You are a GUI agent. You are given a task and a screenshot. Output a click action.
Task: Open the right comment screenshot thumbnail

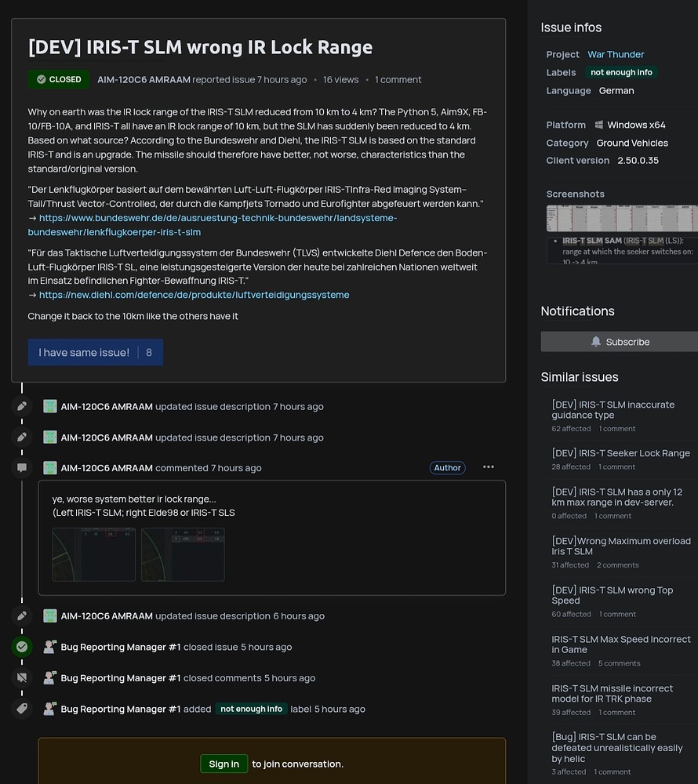pyautogui.click(x=183, y=554)
